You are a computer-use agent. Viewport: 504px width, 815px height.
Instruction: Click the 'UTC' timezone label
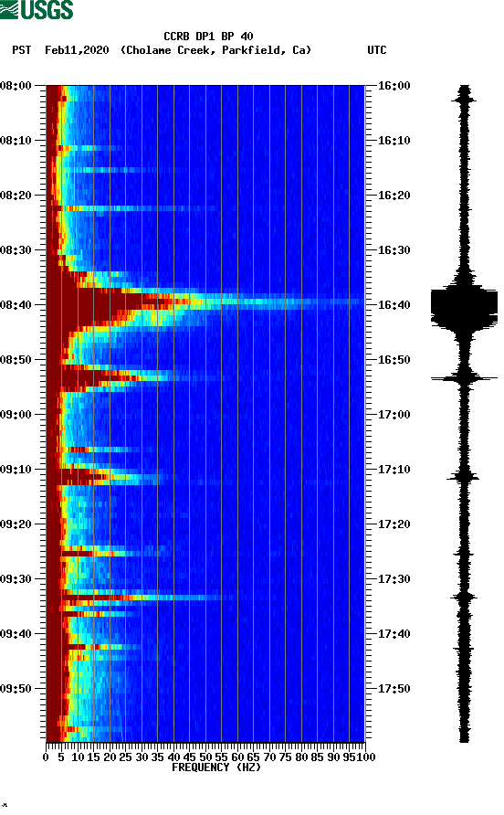[377, 50]
